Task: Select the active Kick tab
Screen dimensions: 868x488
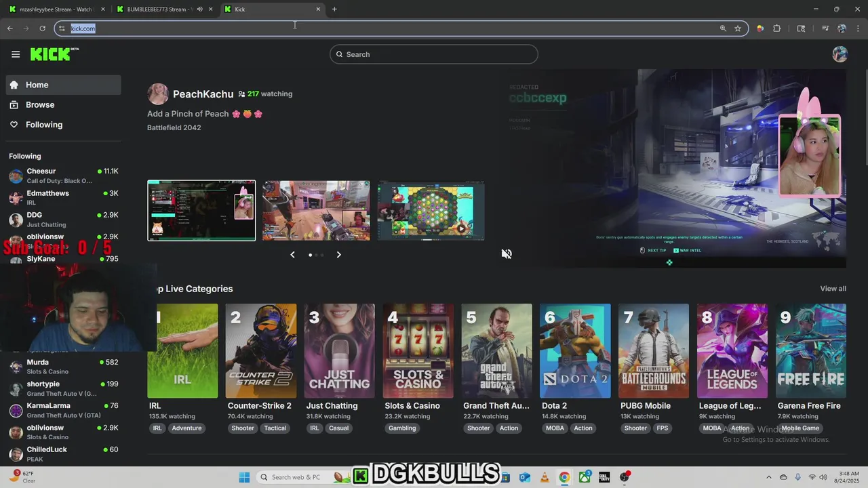Action: click(x=273, y=9)
